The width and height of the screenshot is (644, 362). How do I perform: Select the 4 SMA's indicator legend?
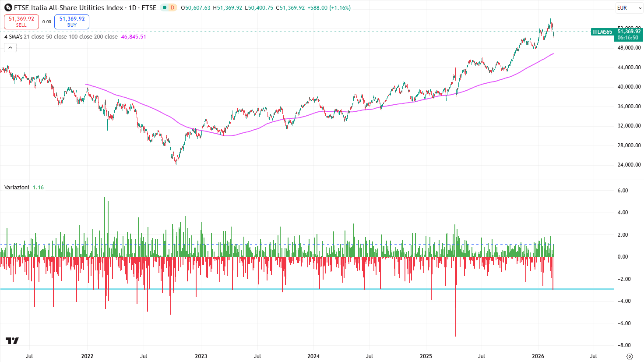click(13, 37)
